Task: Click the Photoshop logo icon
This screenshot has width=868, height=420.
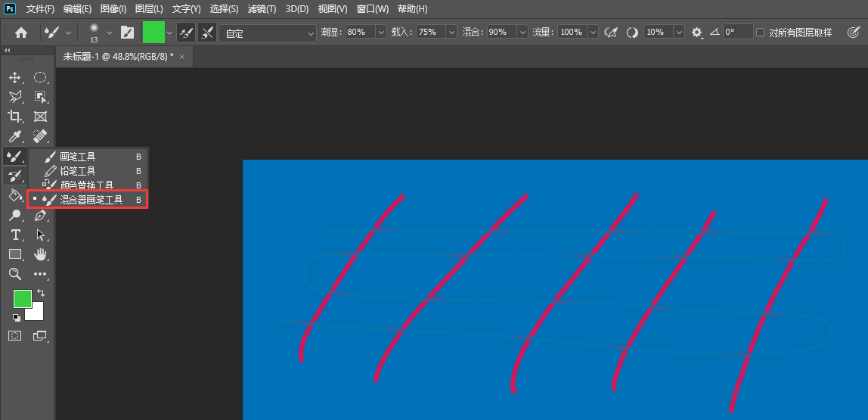Action: point(10,9)
